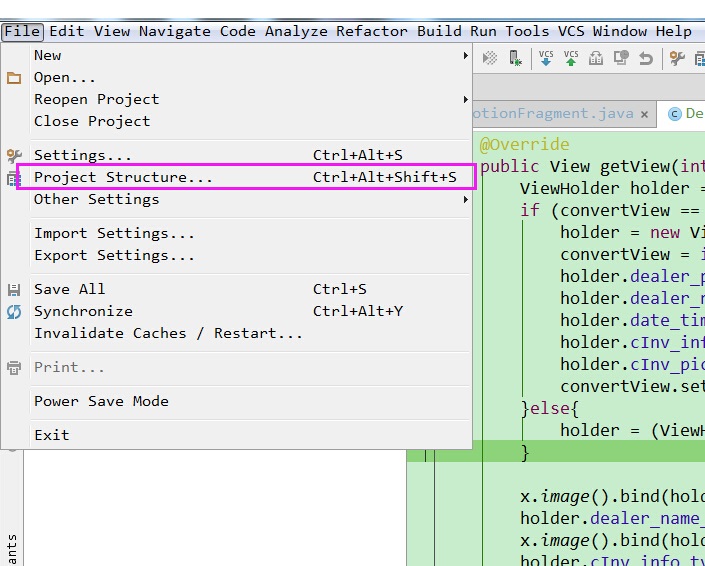Close the otionFragment.java tab
Screen dimensions: 705x566
645,114
